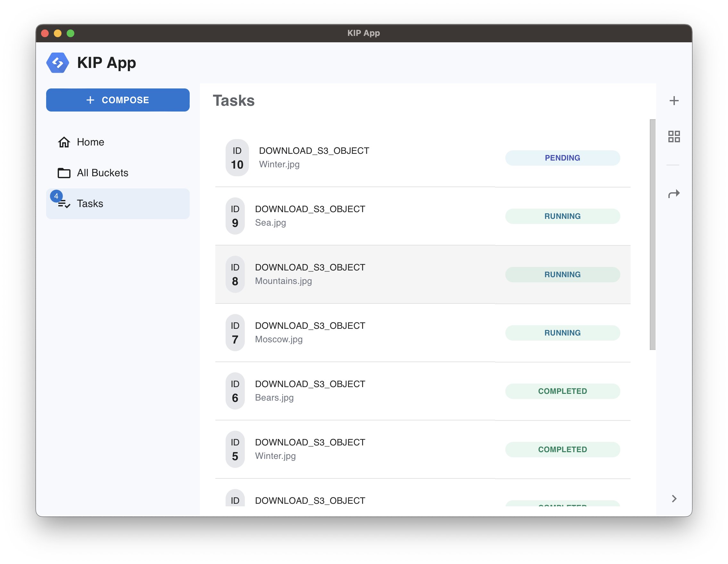728x564 pixels.
Task: Click DOWNLOAD_S3_OBJECT title above Moscow.jpg
Action: pyautogui.click(x=310, y=326)
